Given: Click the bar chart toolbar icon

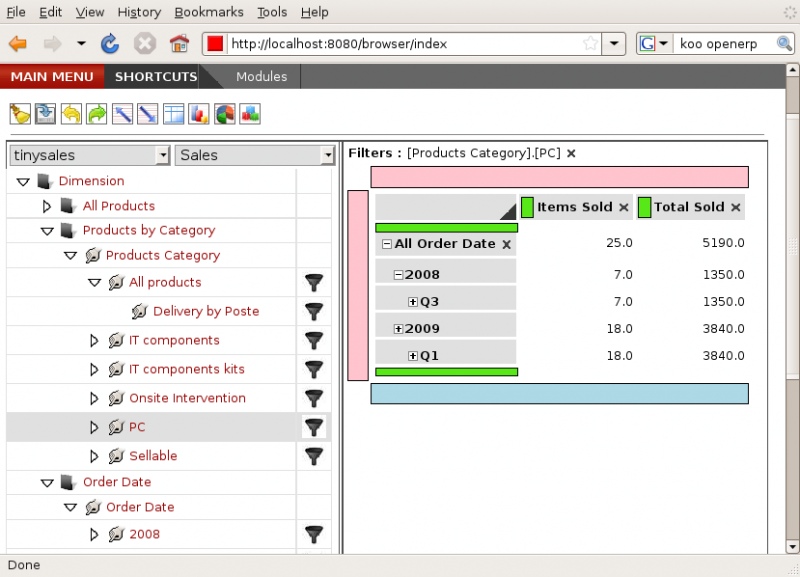Looking at the screenshot, I should (x=199, y=114).
